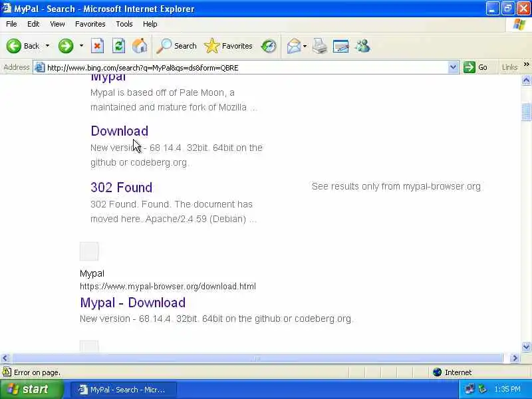532x399 pixels.
Task: Click the Windows flag logo throbber
Action: [519, 24]
